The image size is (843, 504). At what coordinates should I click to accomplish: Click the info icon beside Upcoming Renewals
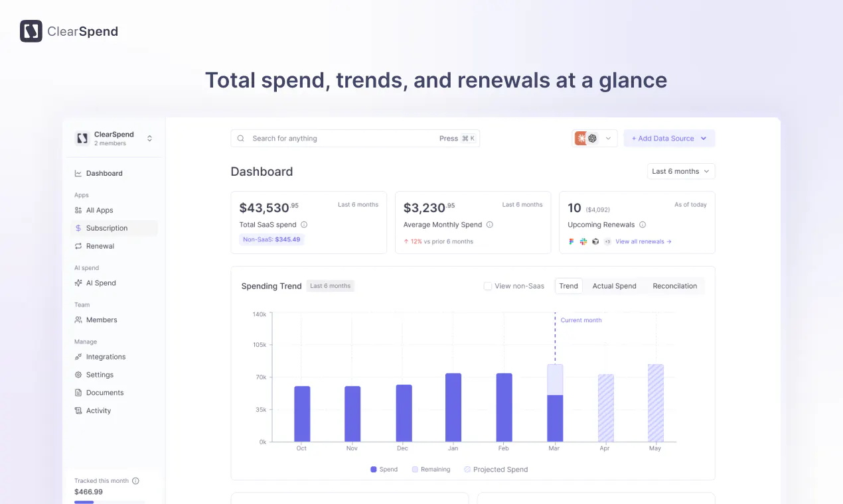(643, 225)
